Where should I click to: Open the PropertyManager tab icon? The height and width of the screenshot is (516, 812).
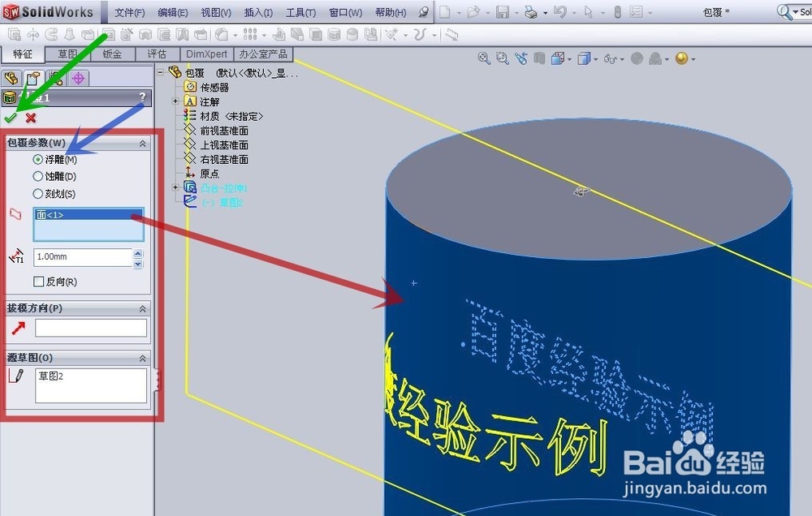(33, 78)
